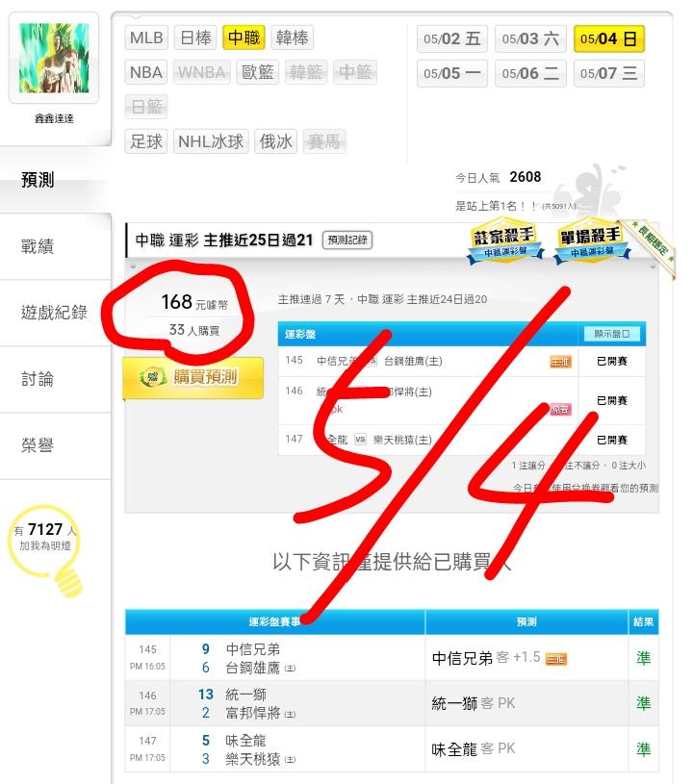Viewport: 693px width, 784px height.
Task: Click the coin icon on 購買預測
Action: coord(153,377)
